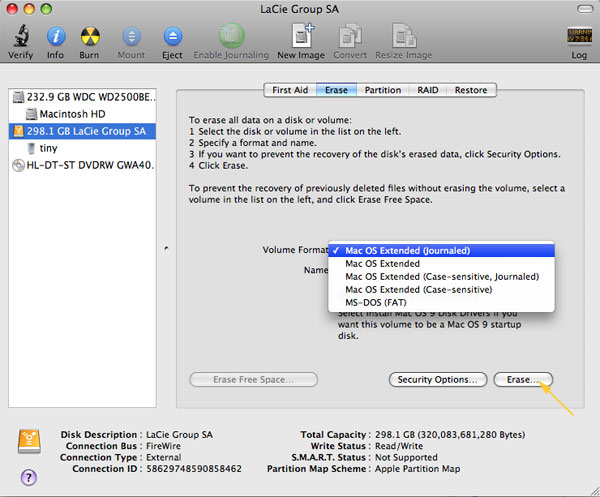Image resolution: width=600 pixels, height=497 pixels.
Task: Open the Restore tab
Action: coord(471,90)
